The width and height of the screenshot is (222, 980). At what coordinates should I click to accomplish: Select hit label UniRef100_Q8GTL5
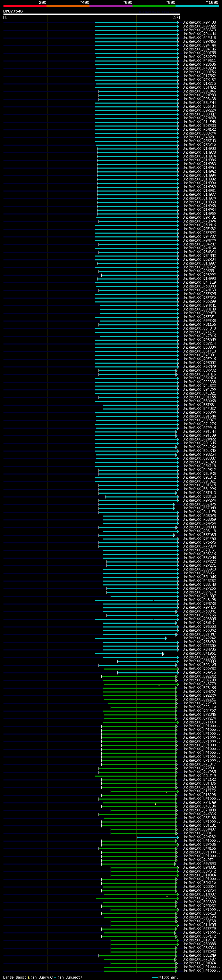(199, 496)
